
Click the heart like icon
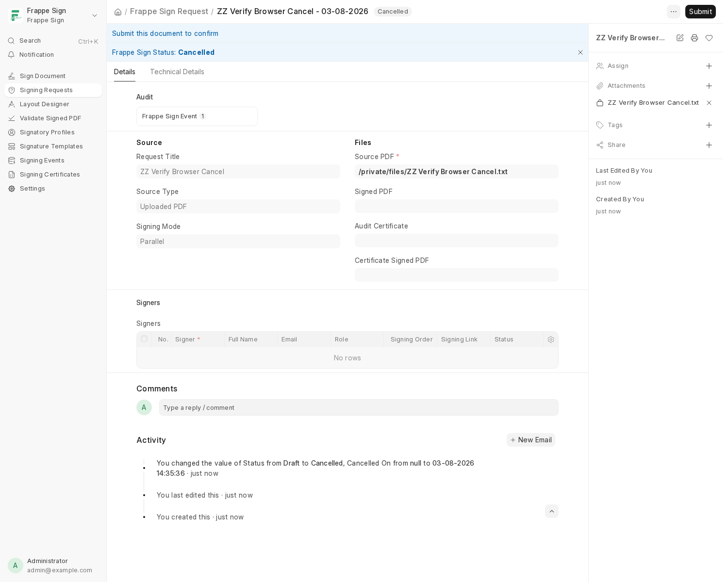pos(709,38)
